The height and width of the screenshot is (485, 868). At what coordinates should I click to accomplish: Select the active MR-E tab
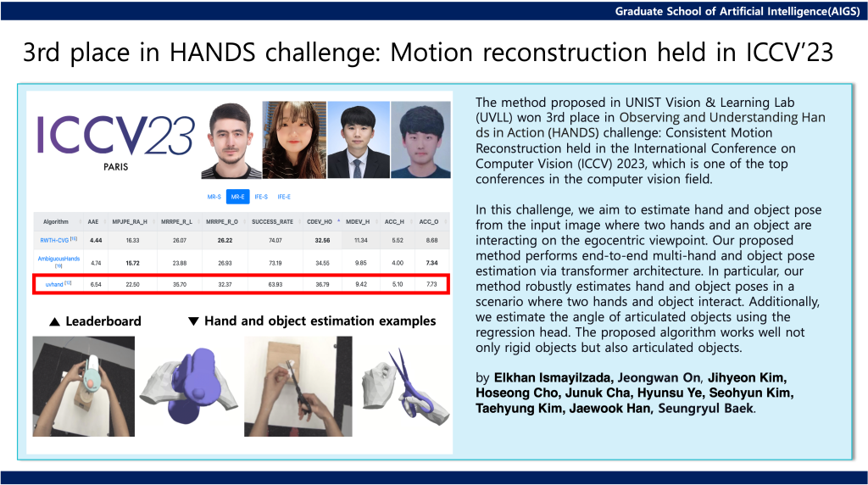coord(238,197)
